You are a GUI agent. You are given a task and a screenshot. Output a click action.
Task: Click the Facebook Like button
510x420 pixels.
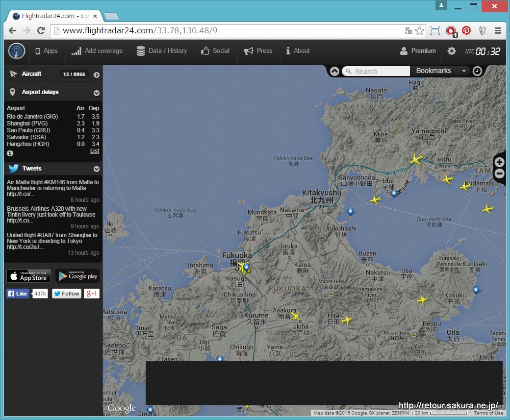(18, 294)
